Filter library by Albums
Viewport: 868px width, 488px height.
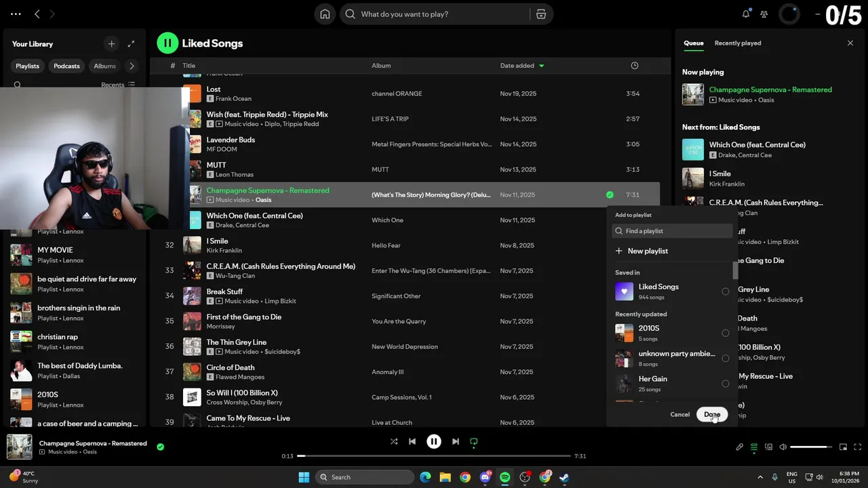tap(104, 66)
